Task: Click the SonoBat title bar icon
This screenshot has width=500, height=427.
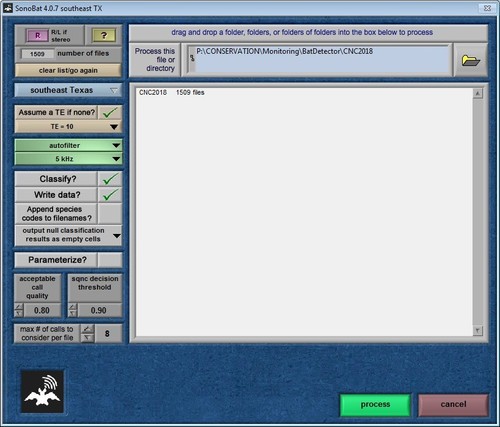Action: [8, 8]
